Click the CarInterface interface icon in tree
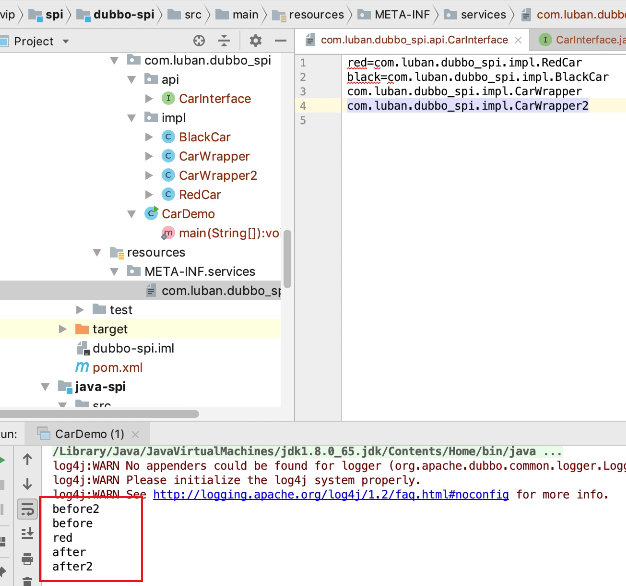 [168, 98]
